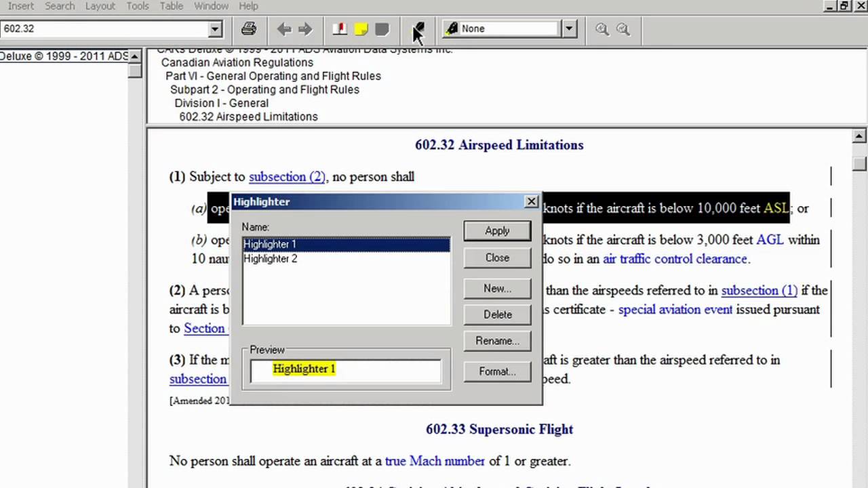
Task: Click Canadian Aviation Regulations breadcrumb
Action: pos(237,62)
